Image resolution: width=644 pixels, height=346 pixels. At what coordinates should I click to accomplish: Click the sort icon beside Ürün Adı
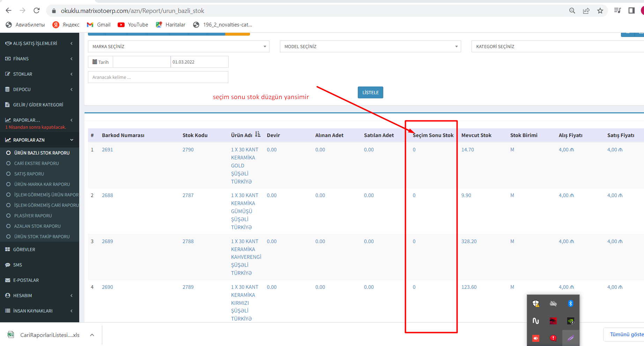click(258, 135)
